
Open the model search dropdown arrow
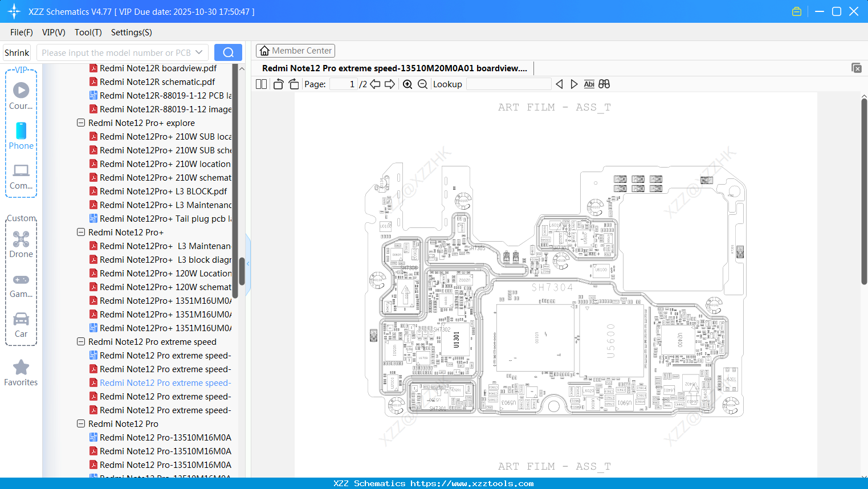tap(199, 52)
